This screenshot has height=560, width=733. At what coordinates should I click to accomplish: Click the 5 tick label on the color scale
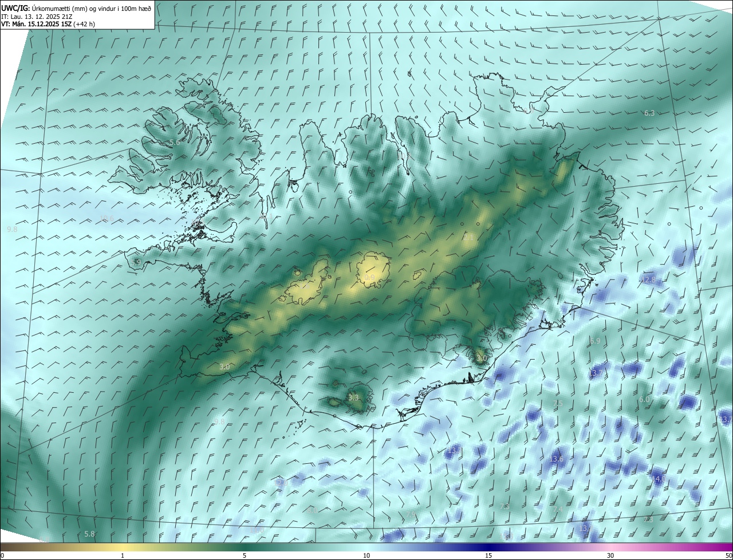[245, 555]
